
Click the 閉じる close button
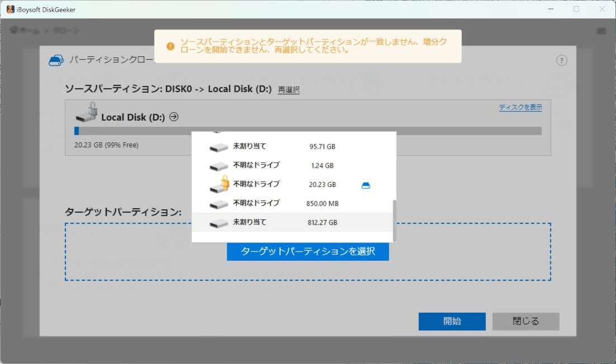point(525,321)
